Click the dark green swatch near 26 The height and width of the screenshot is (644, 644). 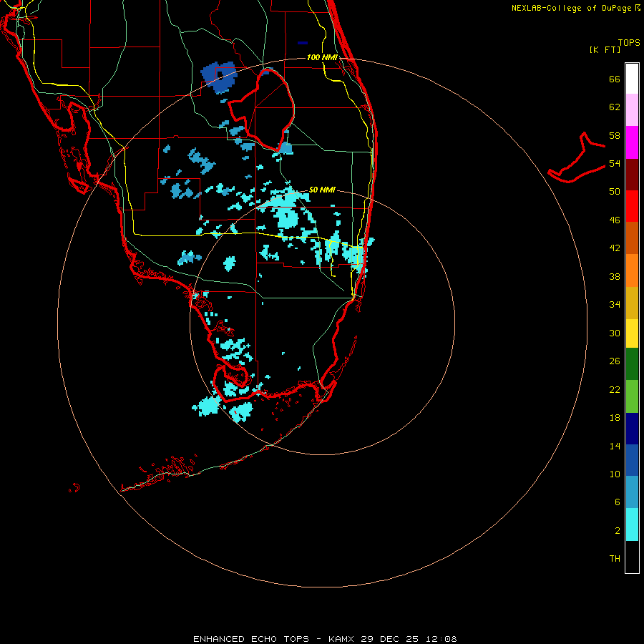[632, 364]
